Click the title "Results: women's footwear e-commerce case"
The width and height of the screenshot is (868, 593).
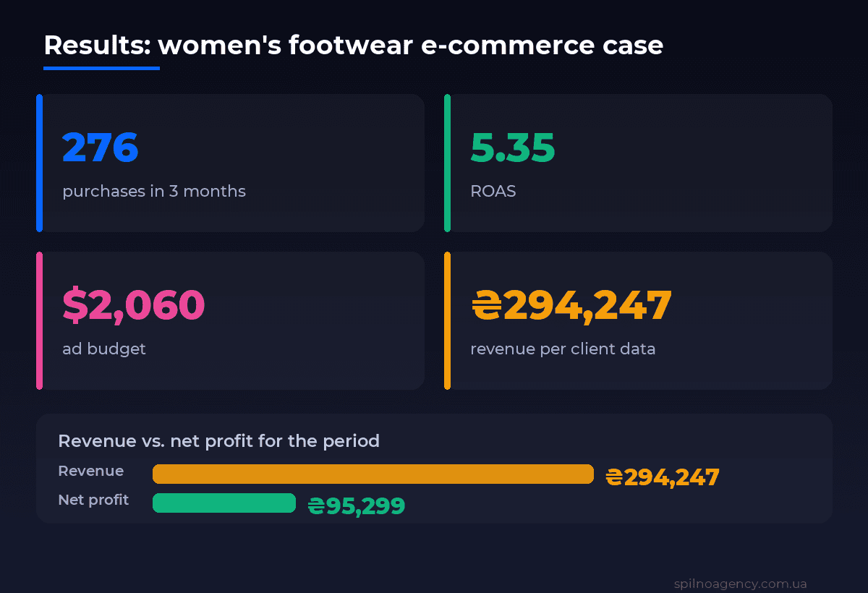pos(353,46)
